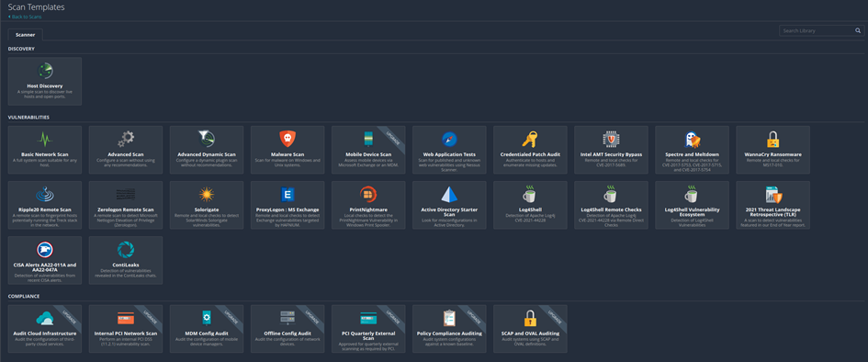Image resolution: width=868 pixels, height=362 pixels.
Task: Click the Advanced Scan label
Action: click(126, 154)
